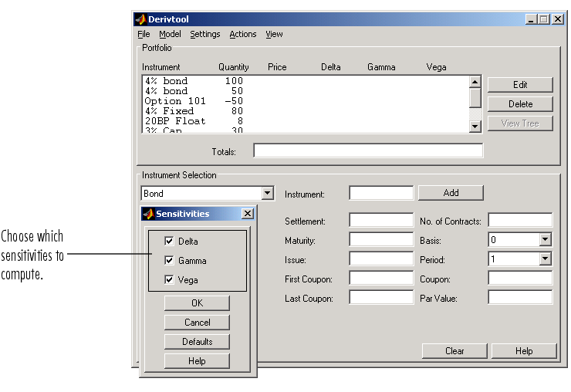This screenshot has height=392, width=571.
Task: Close the Sensitivities dialog
Action: click(248, 214)
